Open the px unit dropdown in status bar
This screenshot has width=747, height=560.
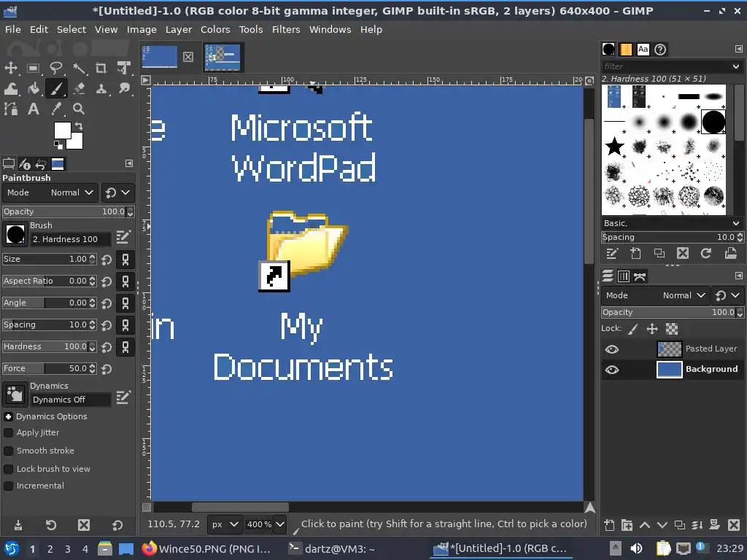(x=225, y=524)
